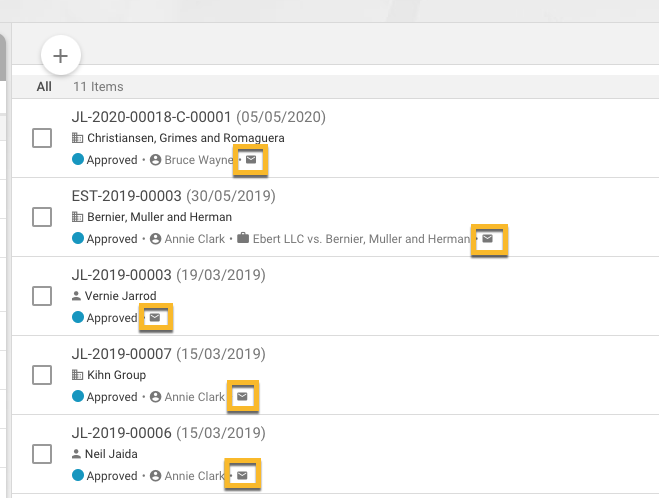
Task: Click envelope icon next to Bruce Wayne
Action: point(251,160)
